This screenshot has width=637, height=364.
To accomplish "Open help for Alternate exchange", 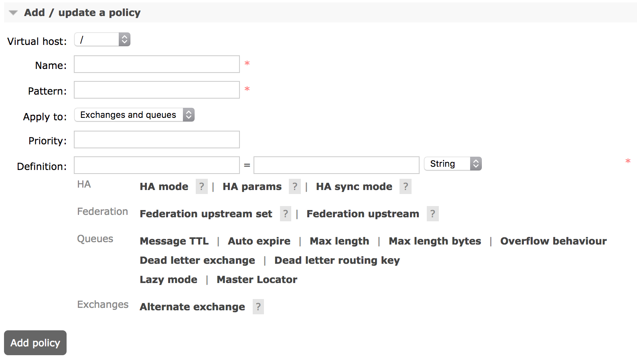I will click(x=258, y=307).
